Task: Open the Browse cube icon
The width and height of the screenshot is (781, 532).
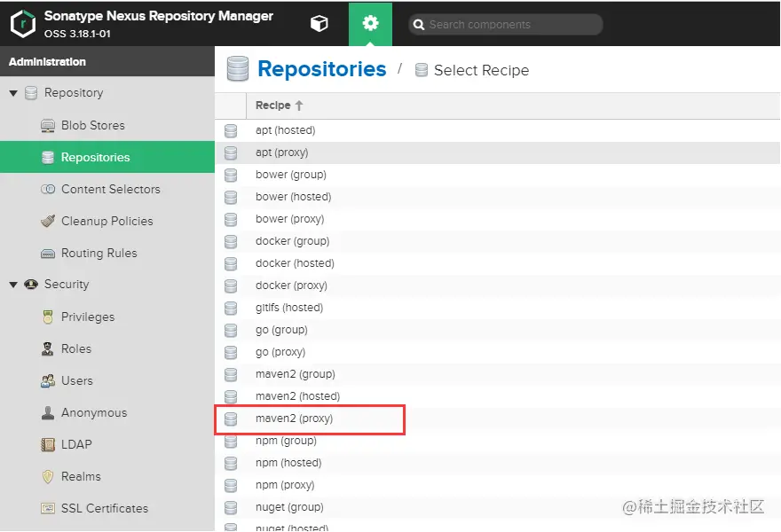Action: tap(319, 23)
